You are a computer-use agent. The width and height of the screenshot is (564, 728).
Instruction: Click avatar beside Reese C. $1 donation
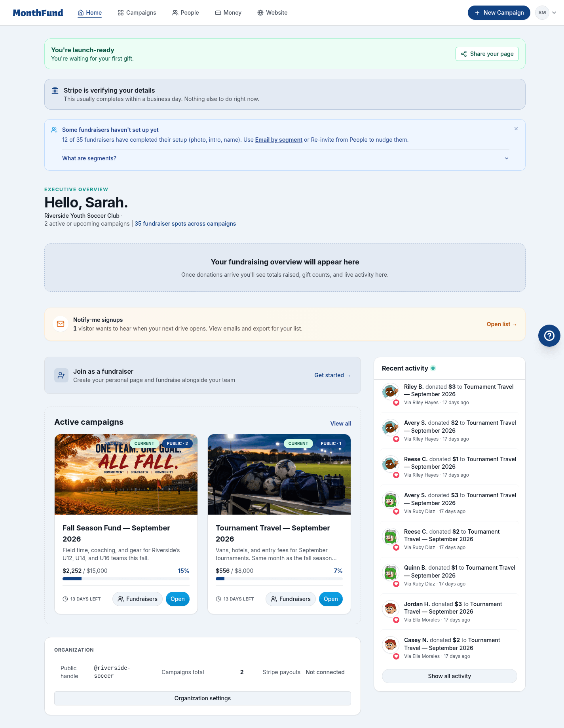click(x=391, y=464)
